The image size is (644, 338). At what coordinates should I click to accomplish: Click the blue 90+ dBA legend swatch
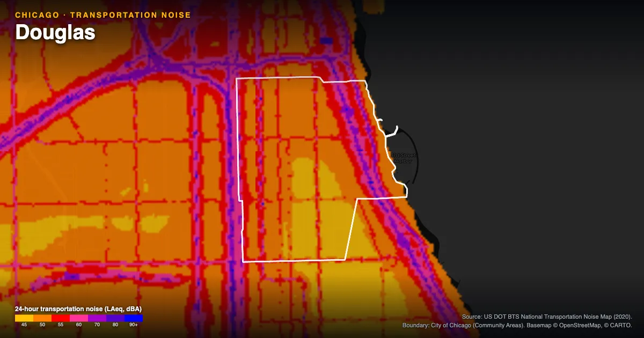tap(134, 318)
